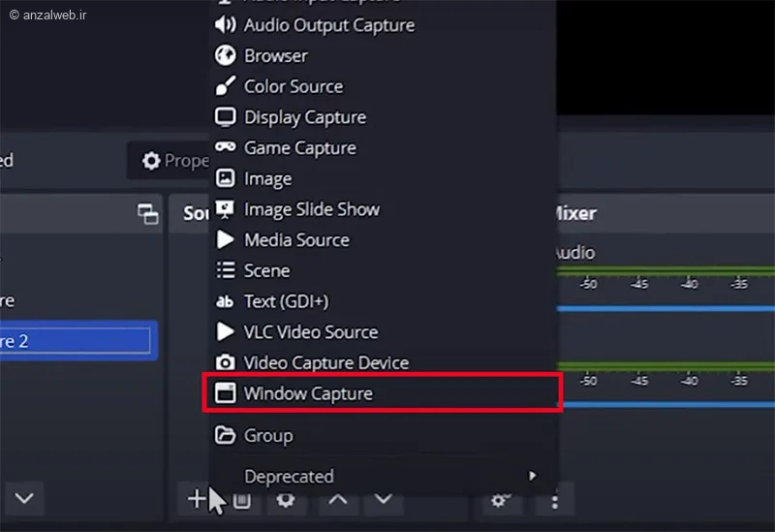Add a VLC Video Source
This screenshot has width=775, height=532.
pyautogui.click(x=310, y=332)
